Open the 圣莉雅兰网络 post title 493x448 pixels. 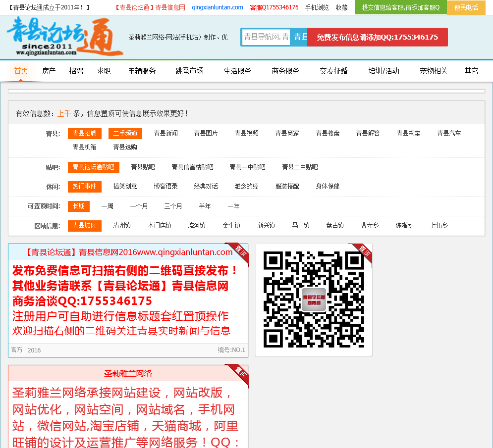128,374
